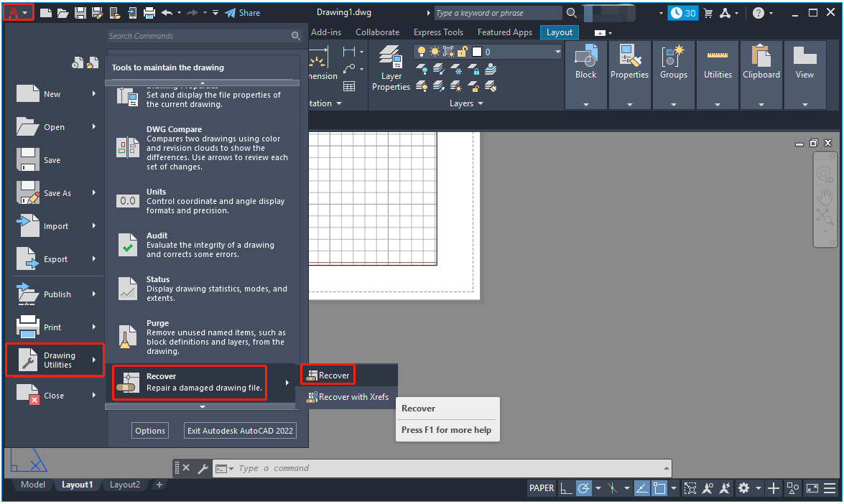Viewport: 844px width, 504px height.
Task: Click Exit Autodesk AutoCAD 2022 button
Action: pyautogui.click(x=241, y=431)
